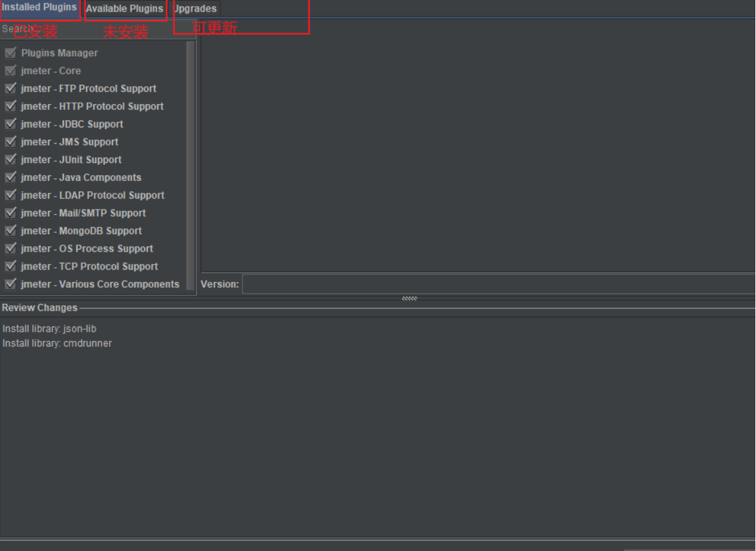756x551 pixels.
Task: Select jmeter - Java Components label
Action: 81,177
